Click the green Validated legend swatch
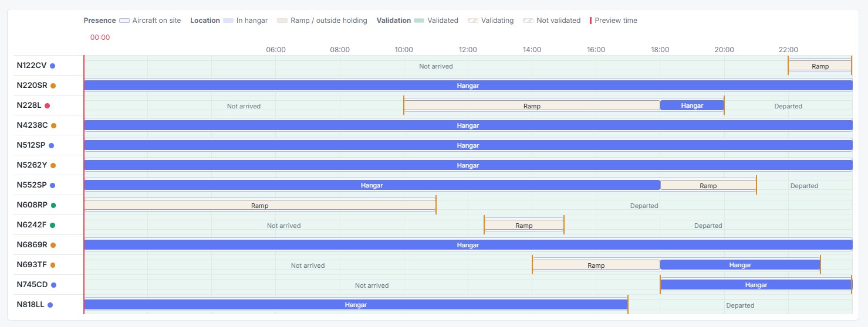This screenshot has width=868, height=327. [419, 21]
